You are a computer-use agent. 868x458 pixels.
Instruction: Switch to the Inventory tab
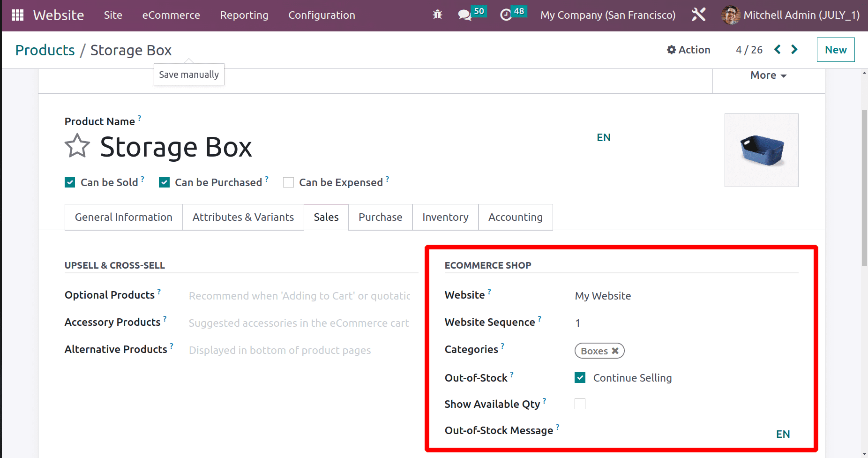click(445, 217)
